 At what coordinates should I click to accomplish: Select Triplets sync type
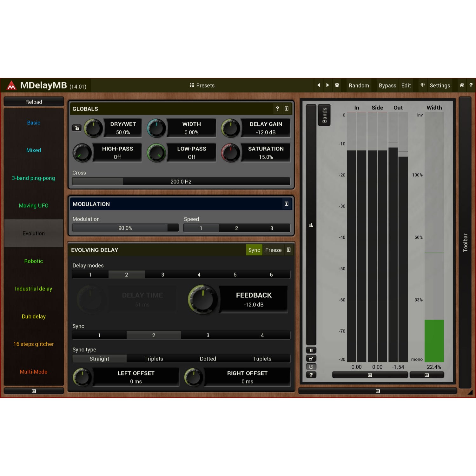(154, 359)
